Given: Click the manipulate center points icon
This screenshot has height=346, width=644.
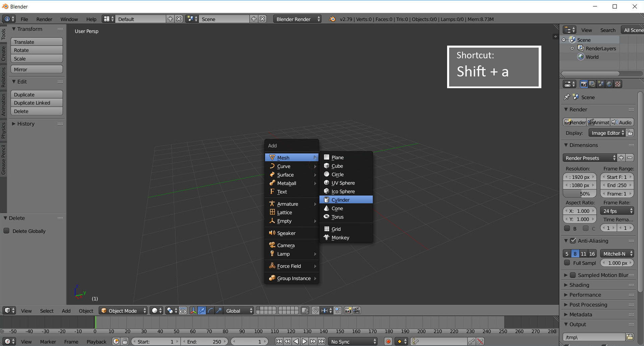Looking at the screenshot, I should [x=183, y=311].
